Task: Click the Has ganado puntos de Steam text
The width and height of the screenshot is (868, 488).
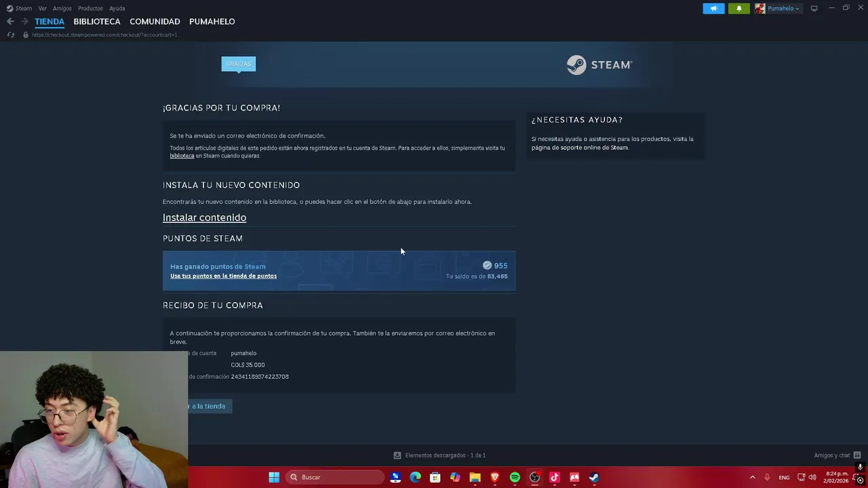Action: point(218,266)
